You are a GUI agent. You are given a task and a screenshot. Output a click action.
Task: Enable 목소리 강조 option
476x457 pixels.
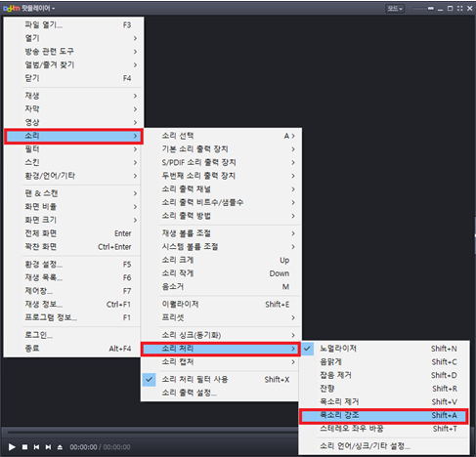(383, 415)
